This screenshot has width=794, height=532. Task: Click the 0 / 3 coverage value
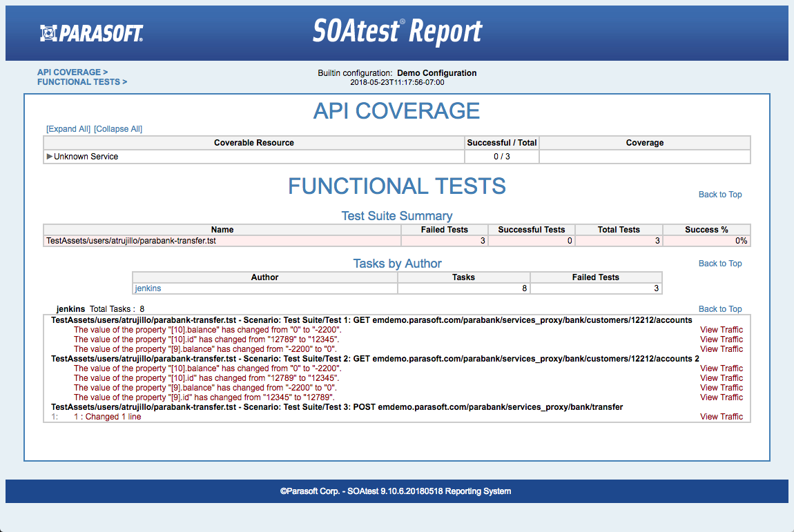(x=502, y=157)
